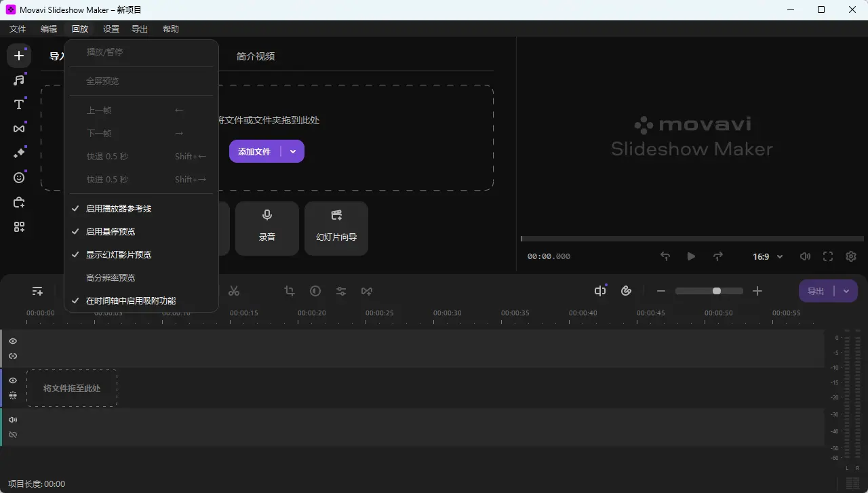Open the 导出 menu in menu bar
868x493 pixels.
(x=140, y=29)
